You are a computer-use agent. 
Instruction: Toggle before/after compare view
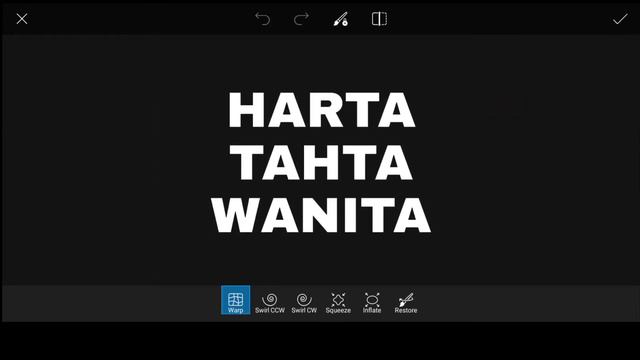(x=379, y=19)
